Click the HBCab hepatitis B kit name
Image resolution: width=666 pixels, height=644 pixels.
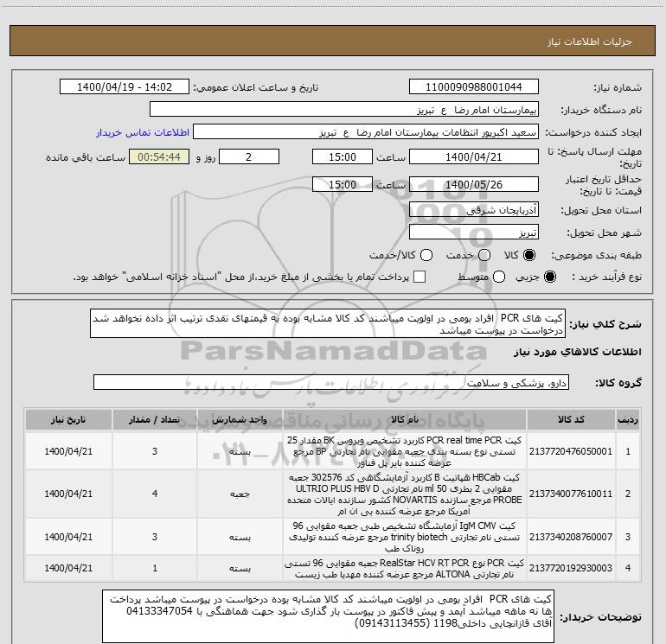point(405,494)
